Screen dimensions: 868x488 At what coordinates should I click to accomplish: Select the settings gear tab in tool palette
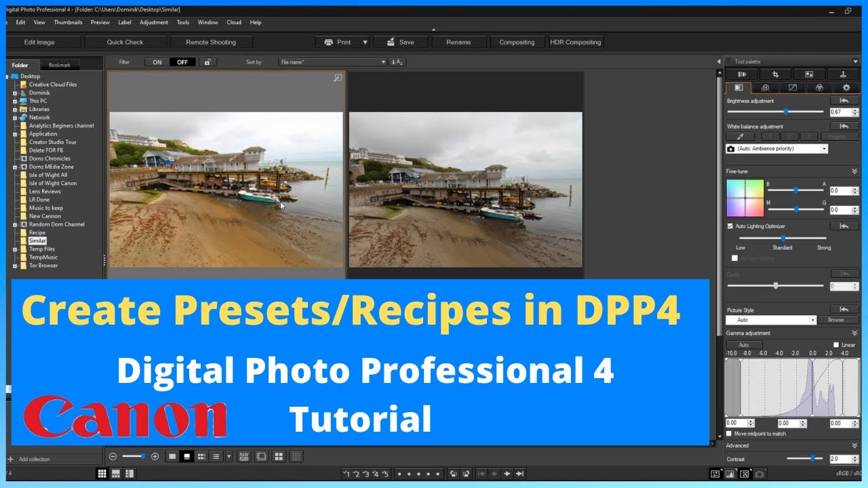[846, 87]
